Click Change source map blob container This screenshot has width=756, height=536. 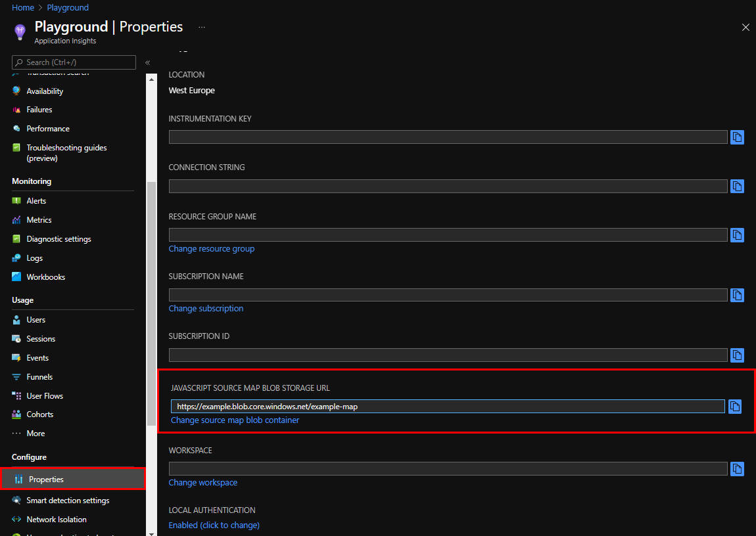pos(235,420)
